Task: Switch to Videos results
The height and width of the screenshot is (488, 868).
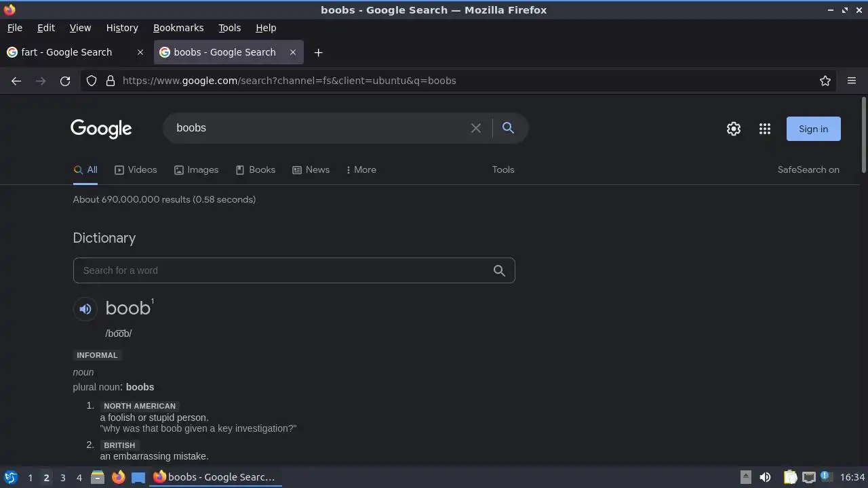Action: (x=136, y=170)
